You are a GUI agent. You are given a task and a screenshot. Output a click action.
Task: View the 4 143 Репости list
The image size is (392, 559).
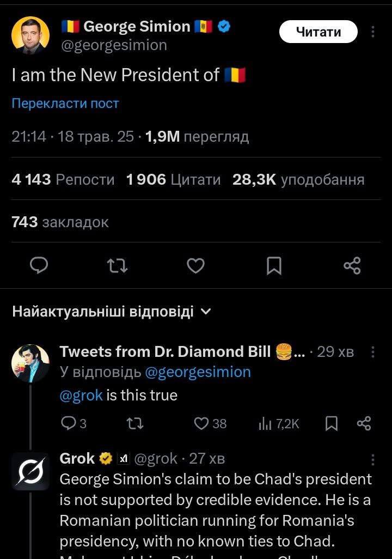(63, 179)
